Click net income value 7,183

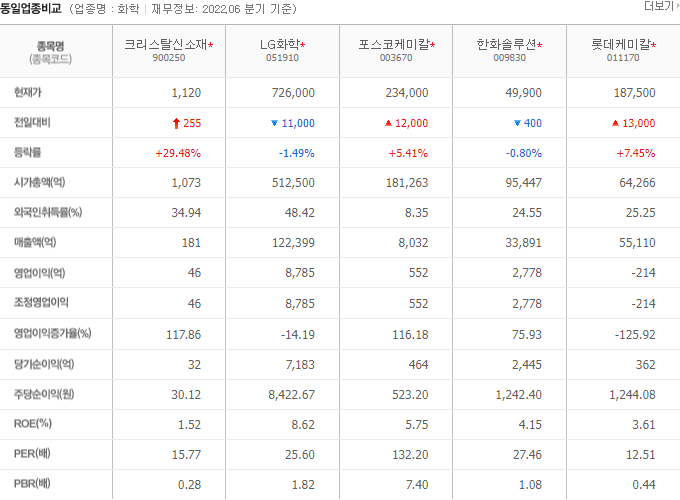pyautogui.click(x=300, y=365)
